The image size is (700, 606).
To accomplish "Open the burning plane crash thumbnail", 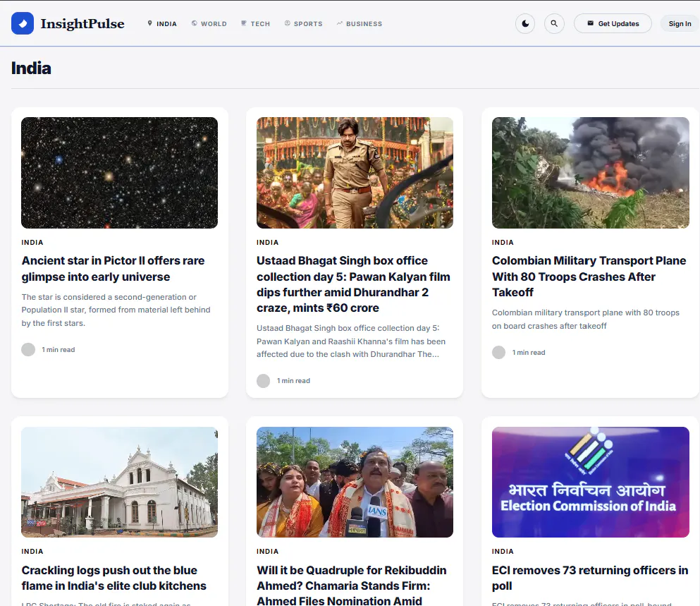I will click(591, 173).
